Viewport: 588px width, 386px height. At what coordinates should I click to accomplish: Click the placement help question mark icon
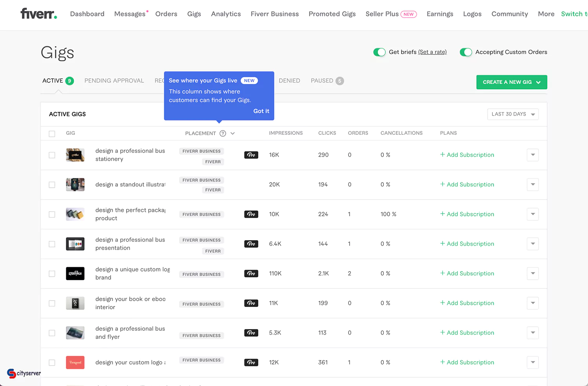(223, 133)
